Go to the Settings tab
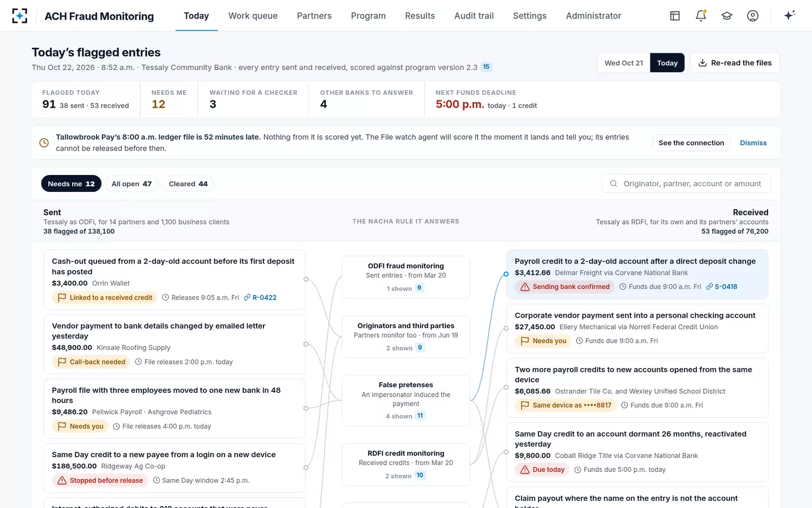 coord(529,16)
